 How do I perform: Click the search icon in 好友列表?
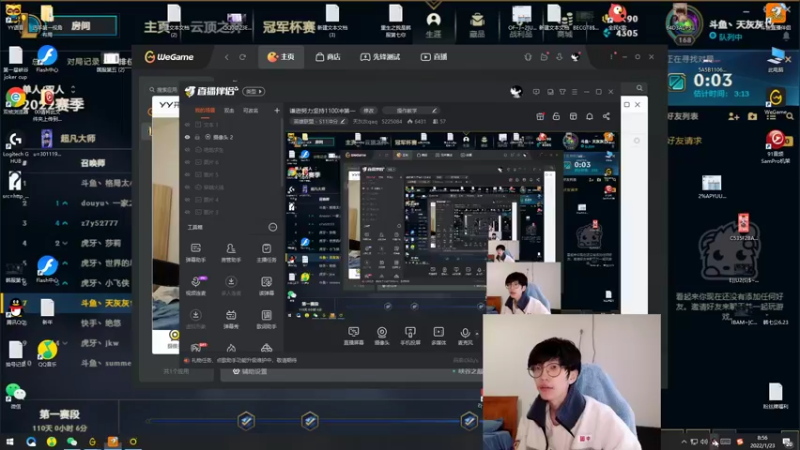[790, 116]
